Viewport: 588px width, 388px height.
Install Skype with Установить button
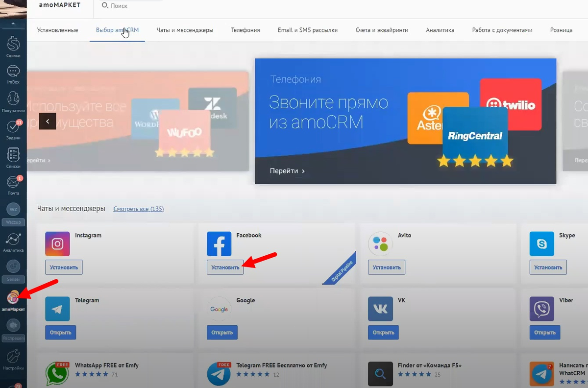(548, 267)
